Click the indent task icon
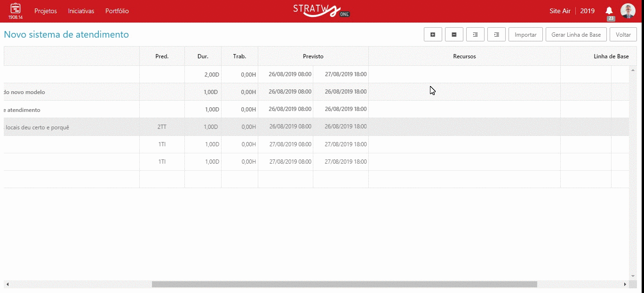Screen dimensions: 644x293 [x=496, y=34]
